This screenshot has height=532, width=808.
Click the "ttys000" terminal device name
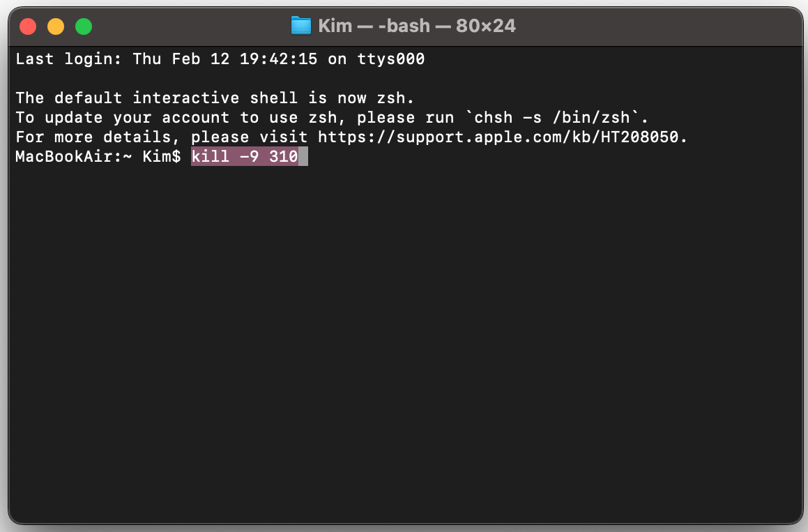point(391,59)
